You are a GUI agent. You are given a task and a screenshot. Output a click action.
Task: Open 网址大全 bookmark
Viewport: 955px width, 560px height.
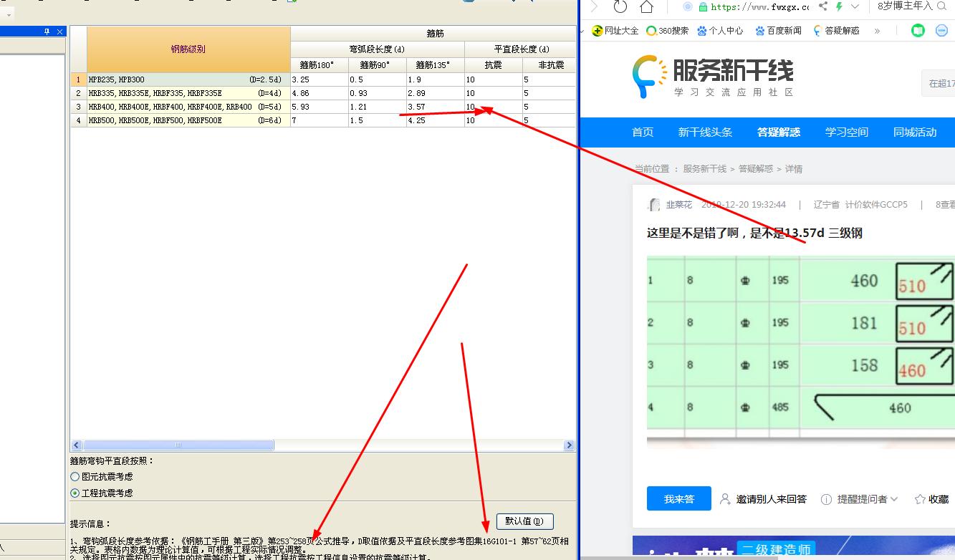(615, 31)
